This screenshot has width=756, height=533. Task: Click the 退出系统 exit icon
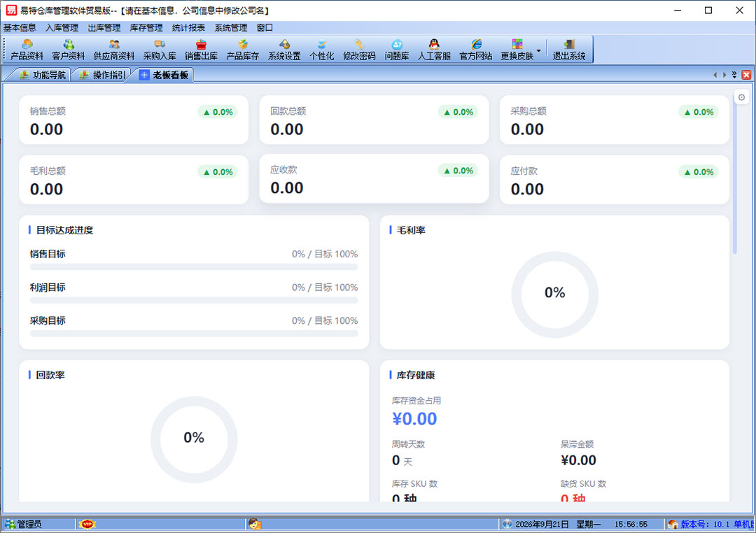(x=569, y=44)
